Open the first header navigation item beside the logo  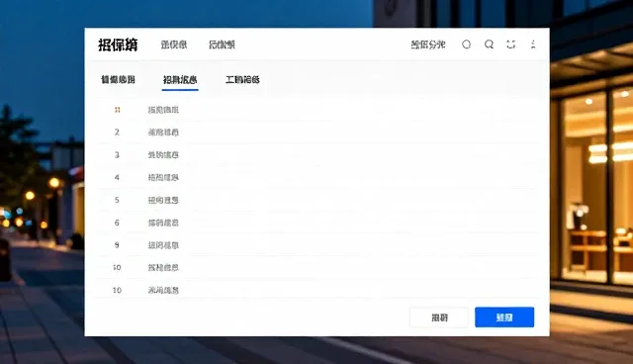coord(174,45)
